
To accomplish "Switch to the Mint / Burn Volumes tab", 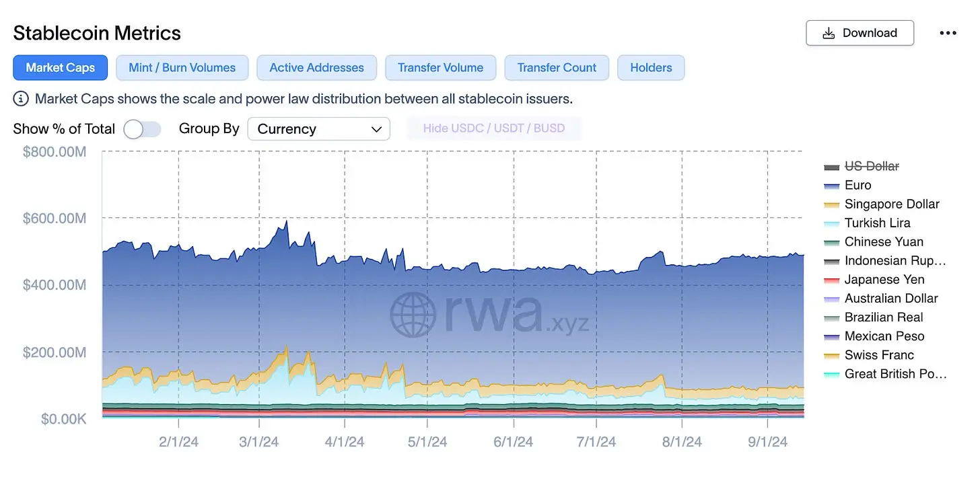I will (x=182, y=68).
